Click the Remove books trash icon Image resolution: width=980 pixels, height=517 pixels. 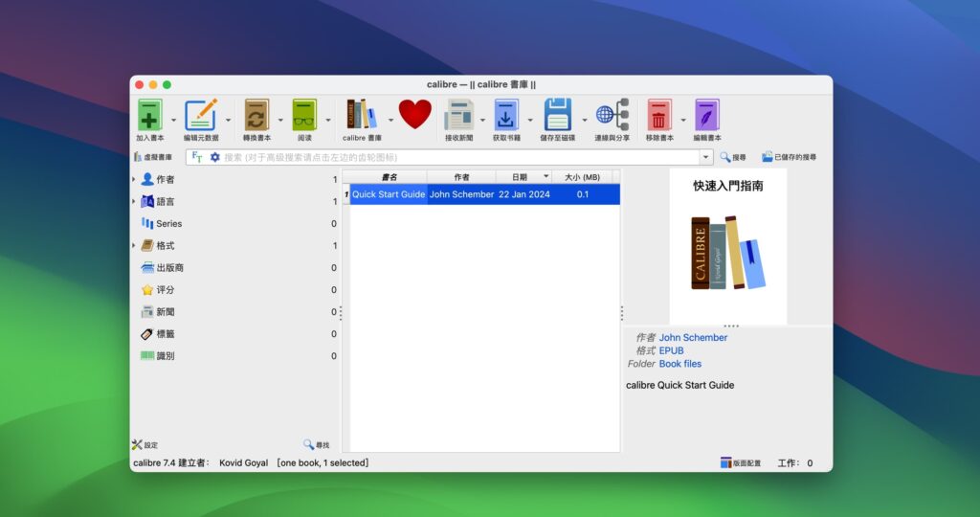coord(658,115)
